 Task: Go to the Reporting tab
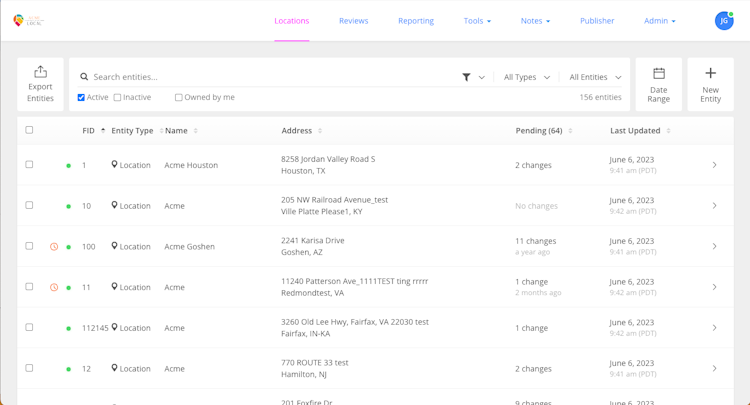415,21
